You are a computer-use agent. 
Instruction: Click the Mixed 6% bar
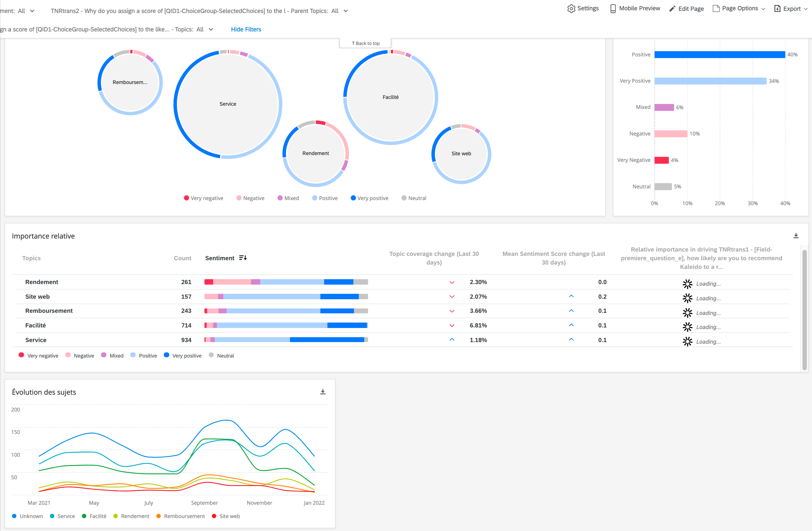(x=664, y=107)
